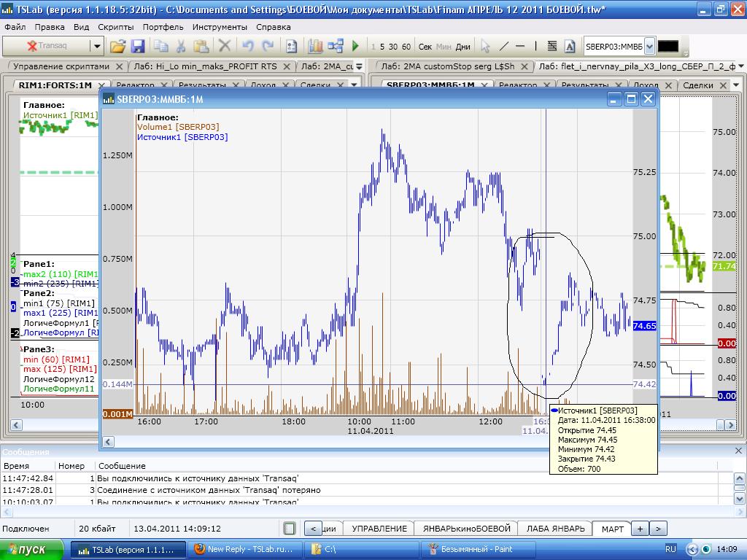Switch to the ЛАБА ЯНВАРЬ workspace tab

pyautogui.click(x=555, y=529)
